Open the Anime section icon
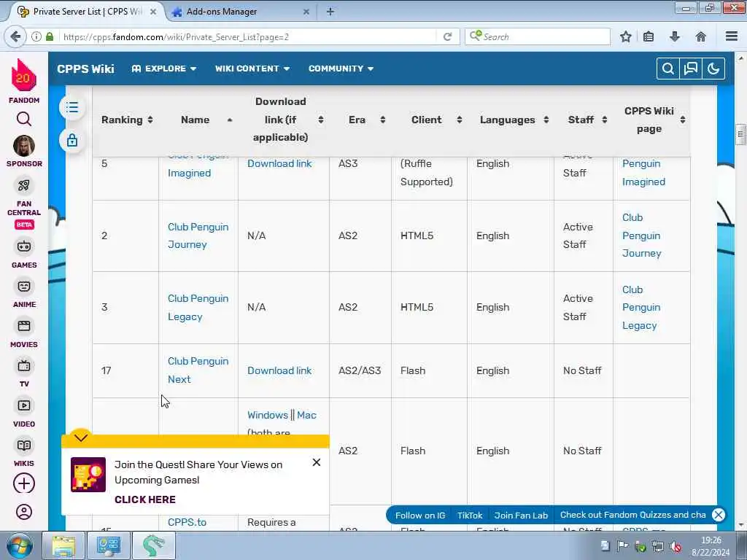The image size is (747, 560). click(24, 286)
